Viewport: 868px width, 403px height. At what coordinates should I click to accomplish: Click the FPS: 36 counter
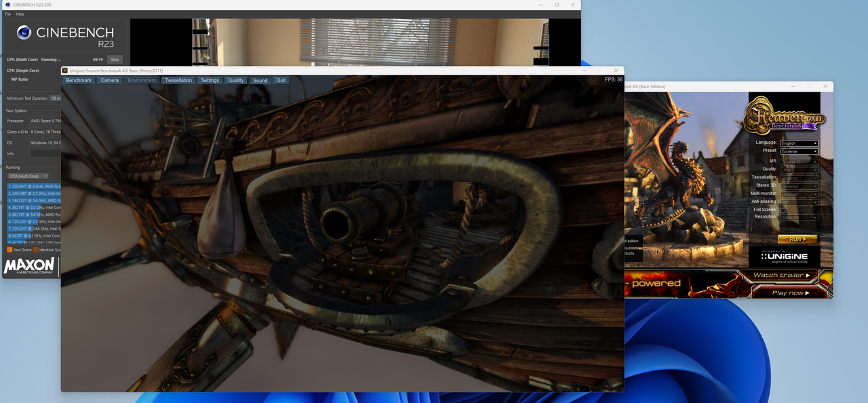(614, 79)
